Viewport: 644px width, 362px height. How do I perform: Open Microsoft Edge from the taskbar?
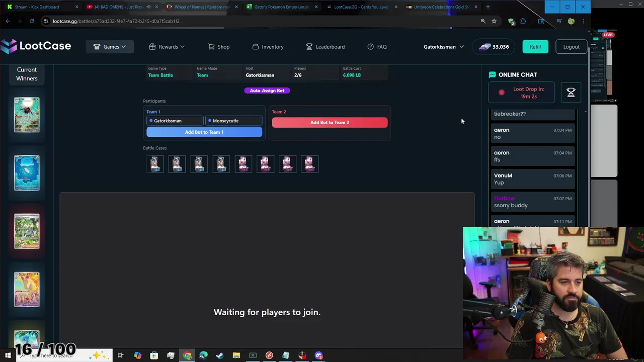pyautogui.click(x=203, y=355)
